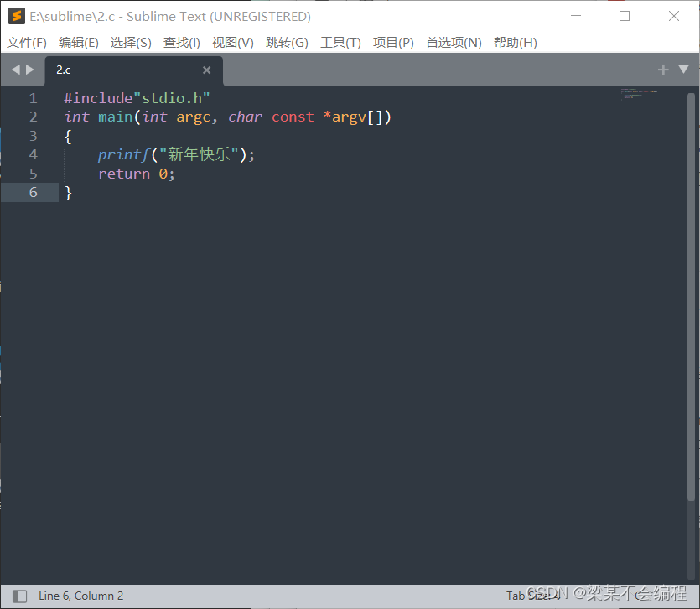Click the return keyword on line 5
The width and height of the screenshot is (700, 609).
(x=124, y=174)
